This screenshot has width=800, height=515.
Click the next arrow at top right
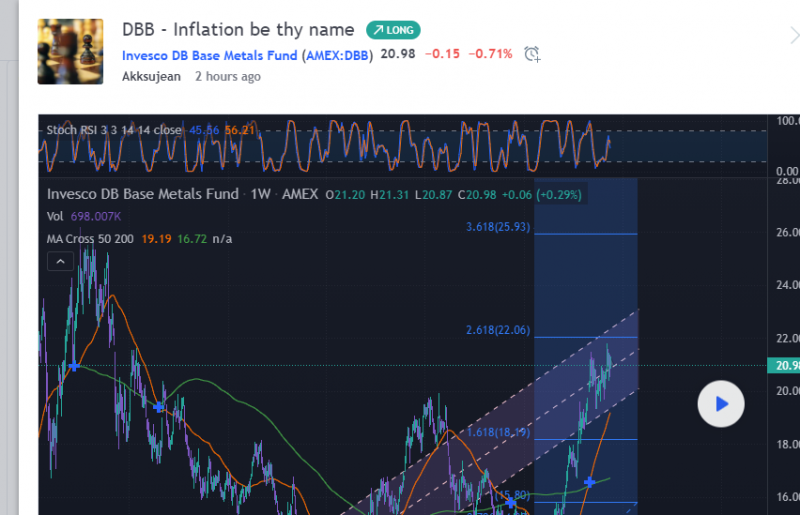[793, 35]
